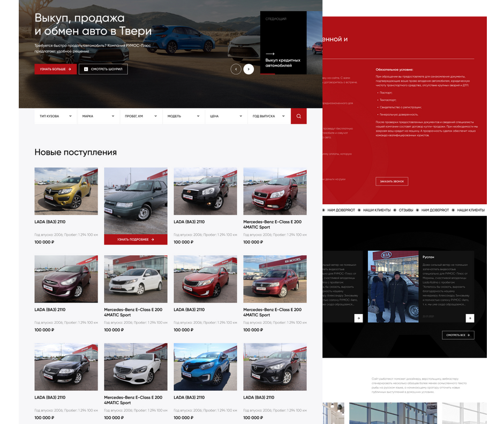This screenshot has width=504, height=424.
Task: Click the 'ОТЗЫВЫ' marquee label
Action: (x=406, y=210)
